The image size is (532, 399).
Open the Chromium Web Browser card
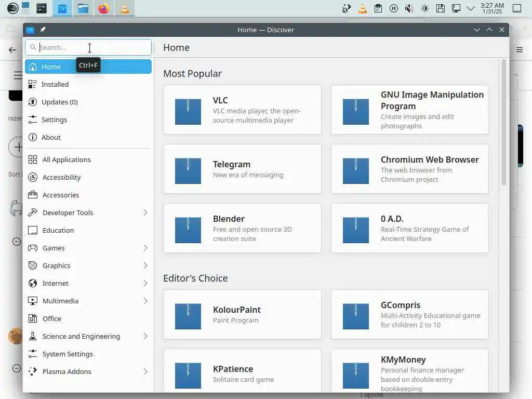409,169
